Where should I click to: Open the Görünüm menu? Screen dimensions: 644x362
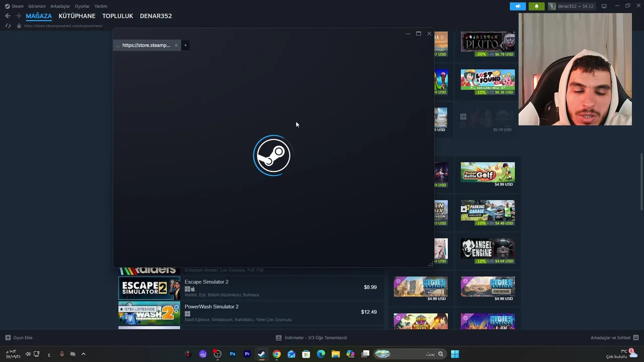(37, 6)
